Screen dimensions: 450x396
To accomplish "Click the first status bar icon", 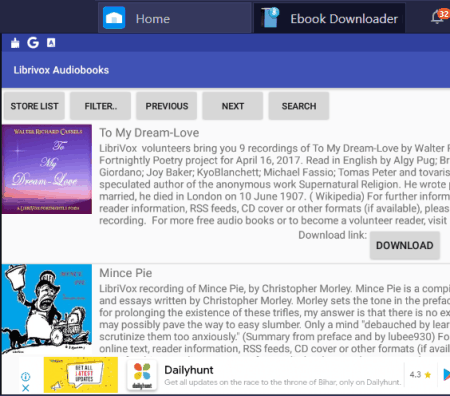I will click(x=15, y=43).
